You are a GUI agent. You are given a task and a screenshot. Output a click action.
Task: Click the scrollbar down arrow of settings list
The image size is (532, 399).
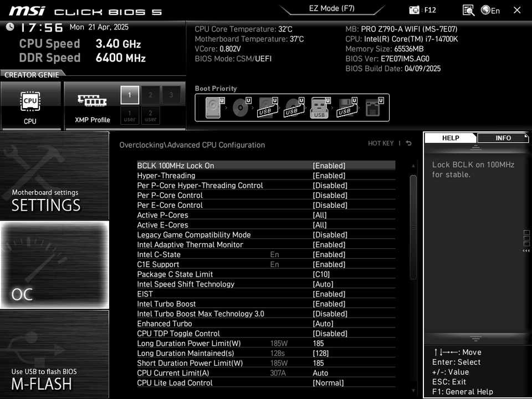[413, 391]
